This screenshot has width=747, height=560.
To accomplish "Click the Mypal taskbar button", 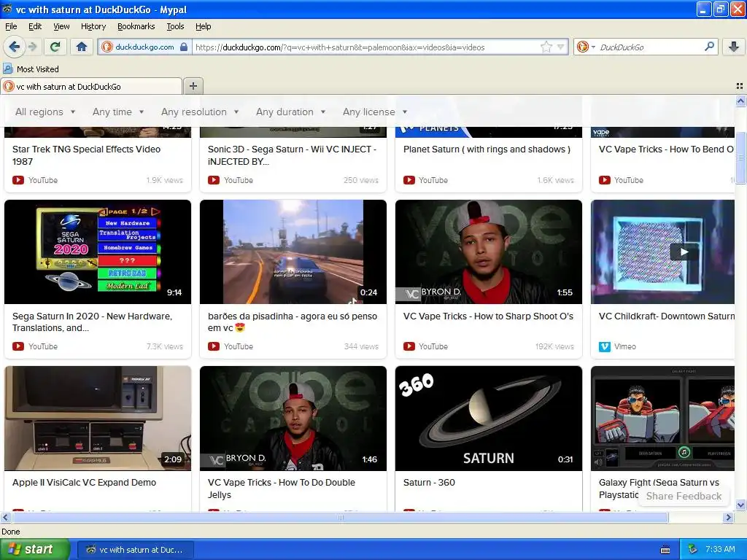I will [x=135, y=550].
